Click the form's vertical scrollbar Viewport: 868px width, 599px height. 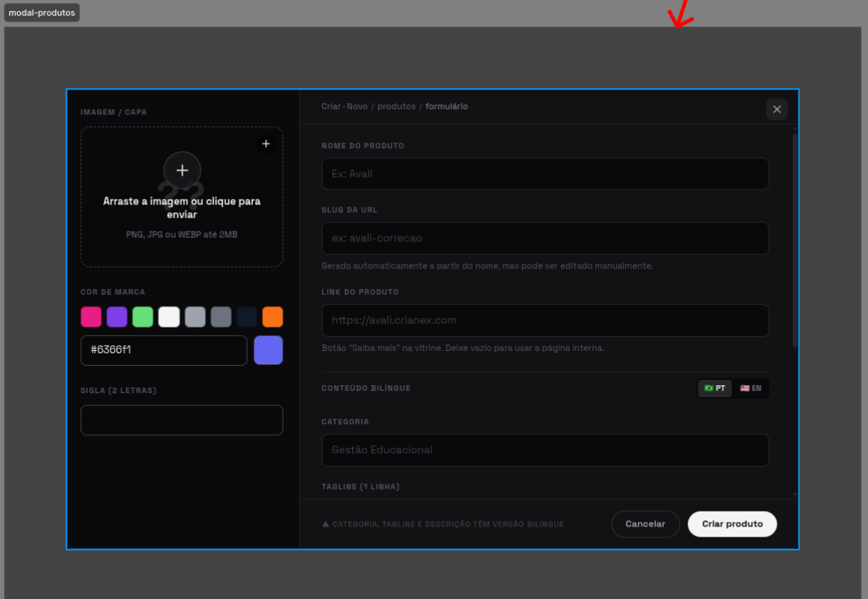(x=795, y=240)
